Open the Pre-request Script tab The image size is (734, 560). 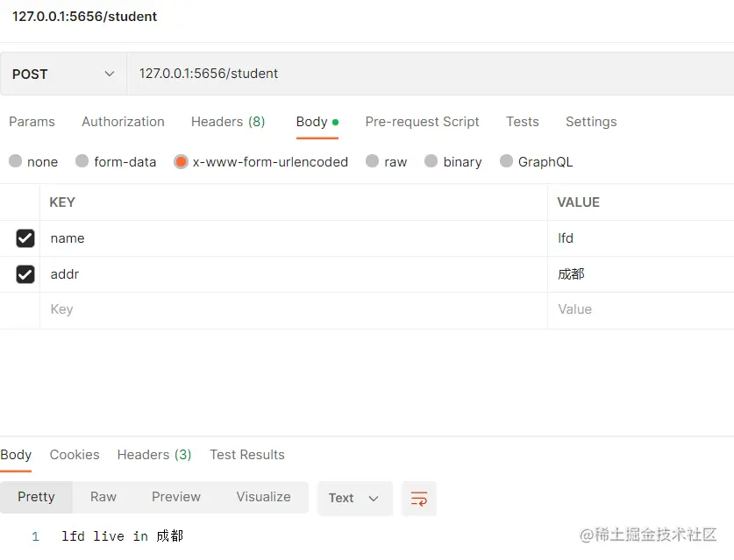click(x=422, y=122)
